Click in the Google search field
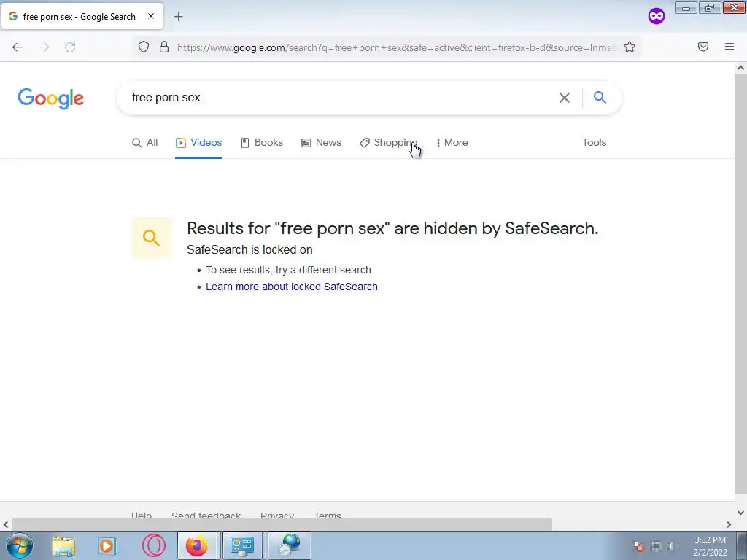The width and height of the screenshot is (747, 560). coord(338,98)
